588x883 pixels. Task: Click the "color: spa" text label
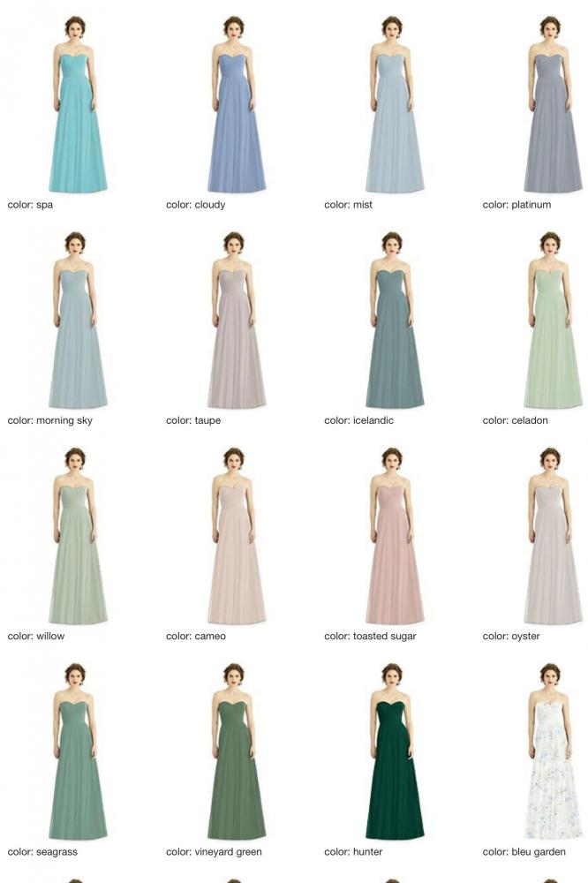30,205
